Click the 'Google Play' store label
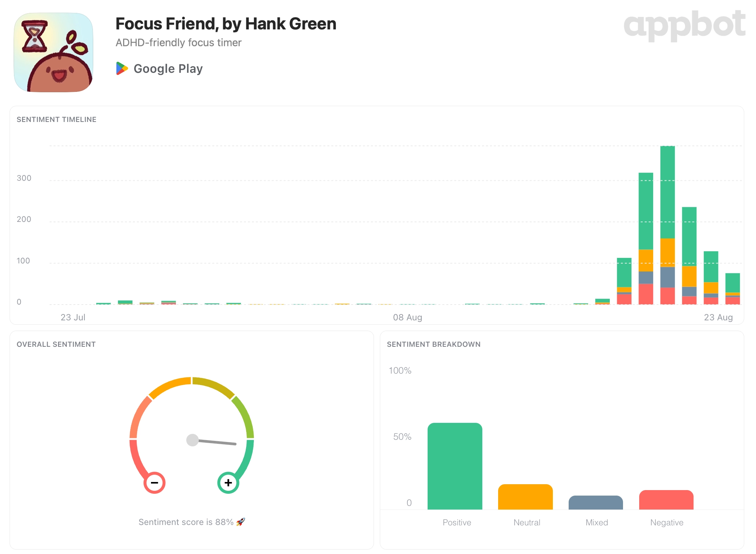 168,69
